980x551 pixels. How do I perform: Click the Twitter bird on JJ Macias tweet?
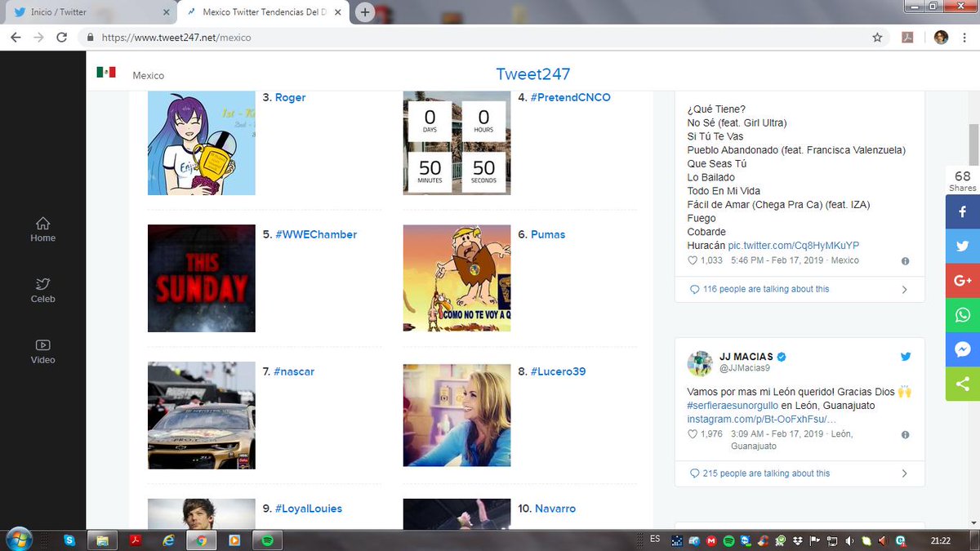click(906, 357)
